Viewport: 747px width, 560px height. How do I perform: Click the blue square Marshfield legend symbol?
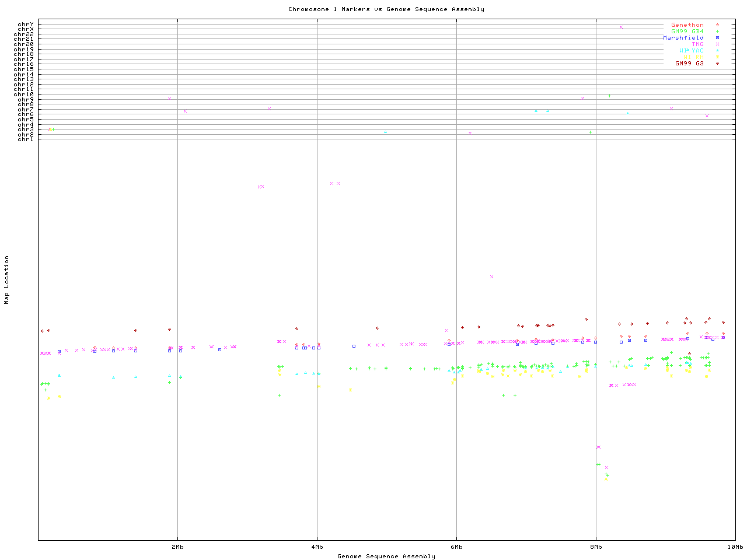point(717,38)
